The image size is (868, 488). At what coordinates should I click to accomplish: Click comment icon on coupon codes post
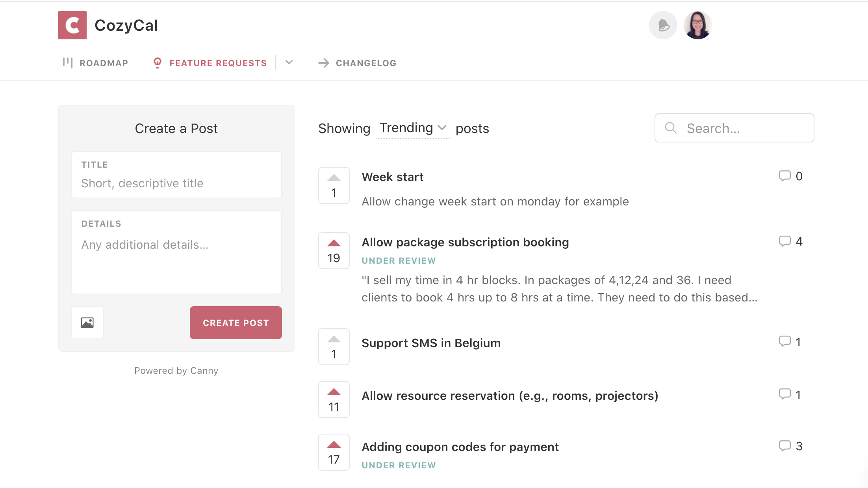coord(785,446)
